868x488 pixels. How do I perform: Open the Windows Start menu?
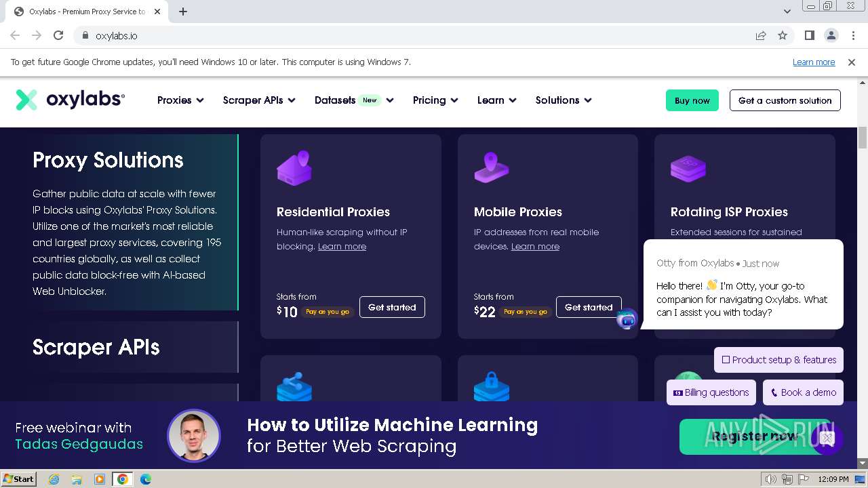tap(18, 479)
